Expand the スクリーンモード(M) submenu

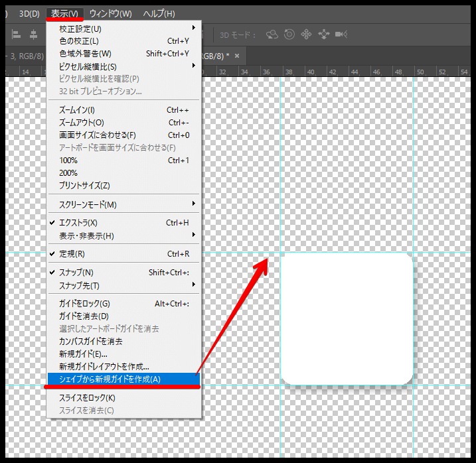point(88,204)
